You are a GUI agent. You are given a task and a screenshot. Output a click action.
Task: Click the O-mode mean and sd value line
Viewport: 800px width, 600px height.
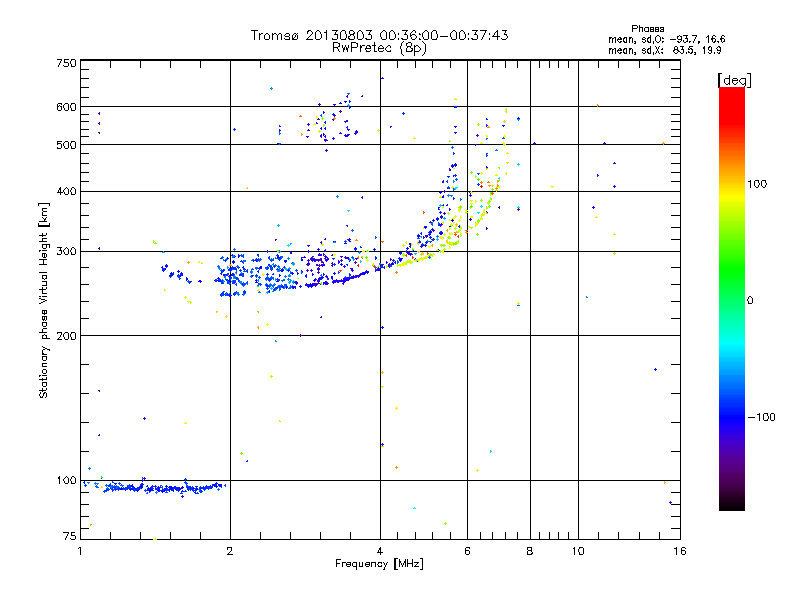(666, 39)
